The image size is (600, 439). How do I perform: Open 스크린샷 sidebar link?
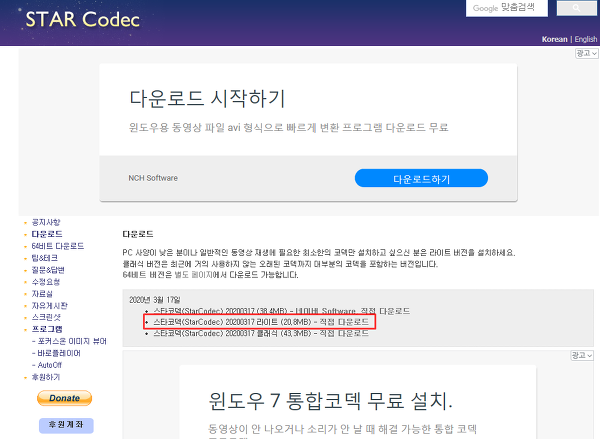pyautogui.click(x=46, y=317)
